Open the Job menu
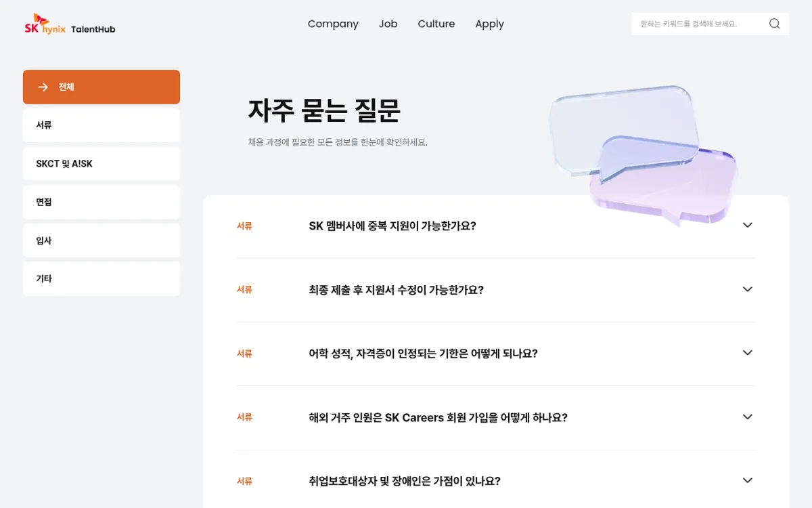 tap(388, 24)
